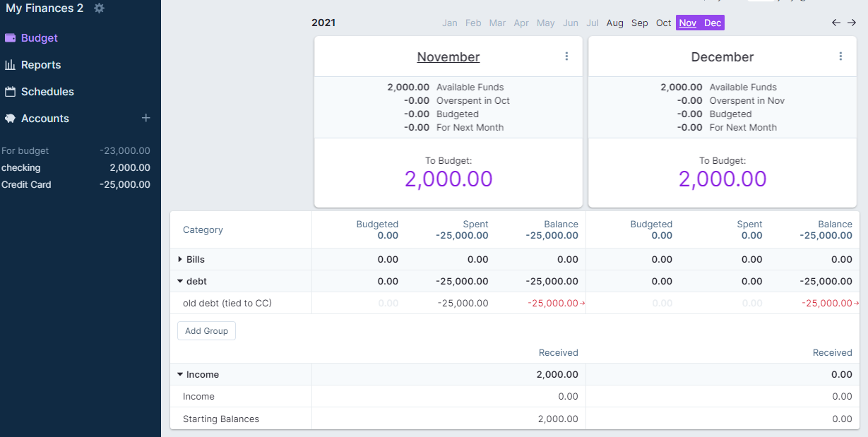Image resolution: width=868 pixels, height=437 pixels.
Task: Click November Starting Balances received 2,000.00
Action: pos(558,419)
